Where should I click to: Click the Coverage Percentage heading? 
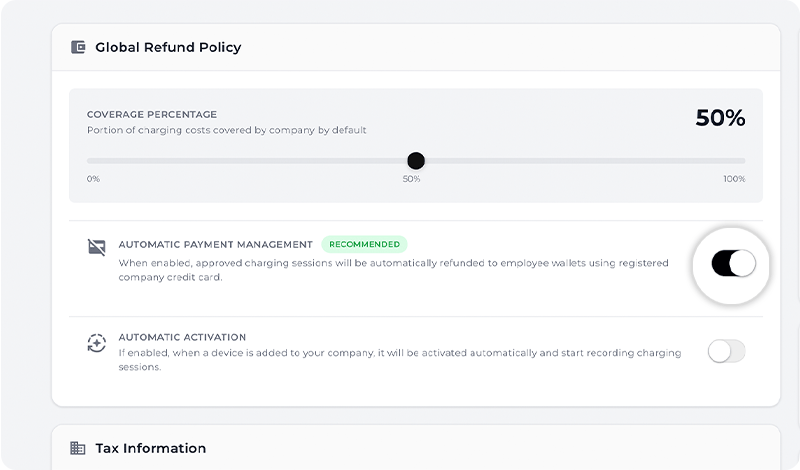(x=152, y=115)
